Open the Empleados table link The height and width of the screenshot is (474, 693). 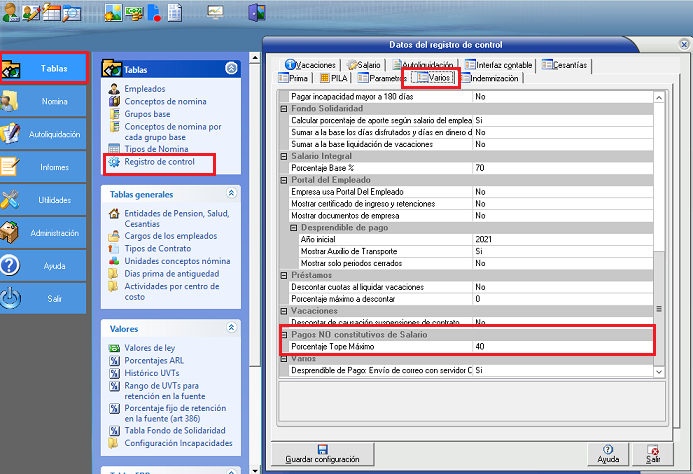pos(145,89)
